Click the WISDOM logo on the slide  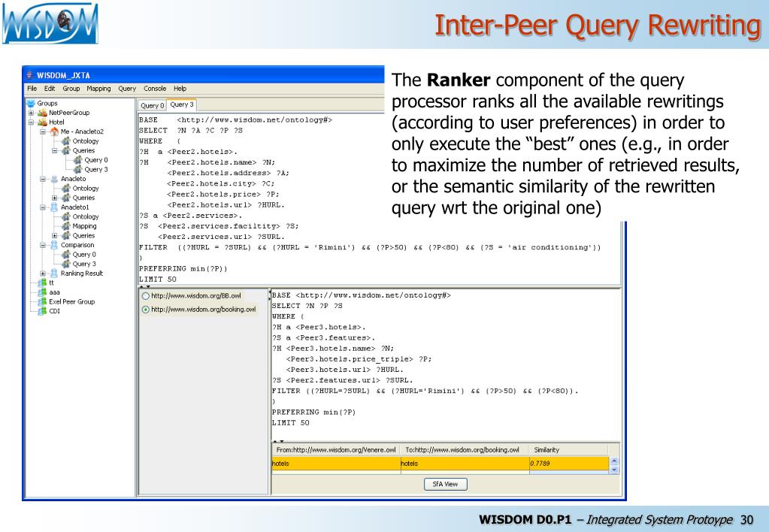click(50, 23)
